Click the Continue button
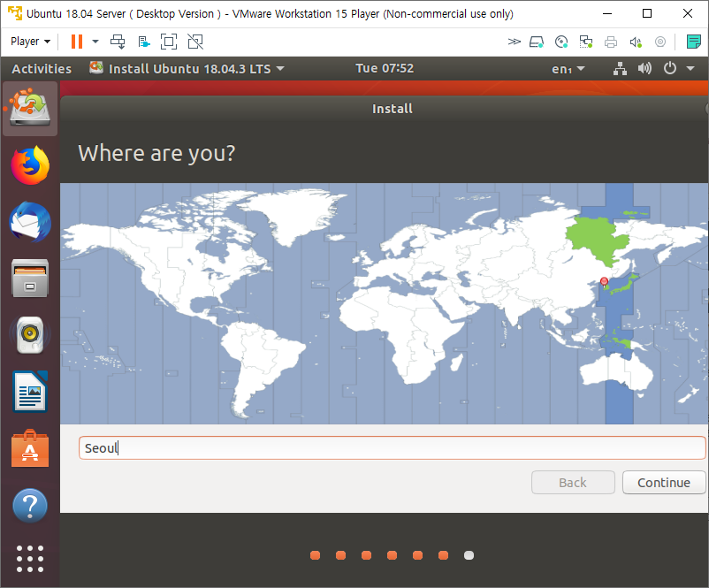The image size is (709, 588). click(664, 483)
